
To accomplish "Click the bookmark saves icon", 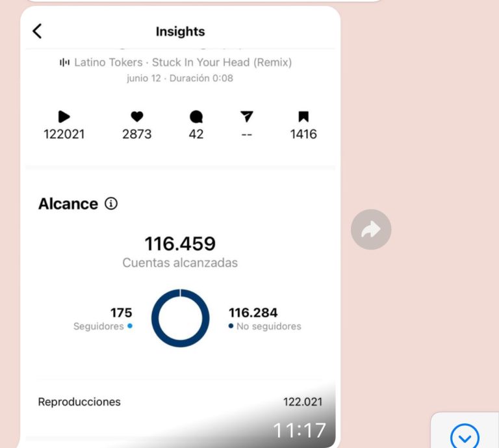I will pos(303,117).
